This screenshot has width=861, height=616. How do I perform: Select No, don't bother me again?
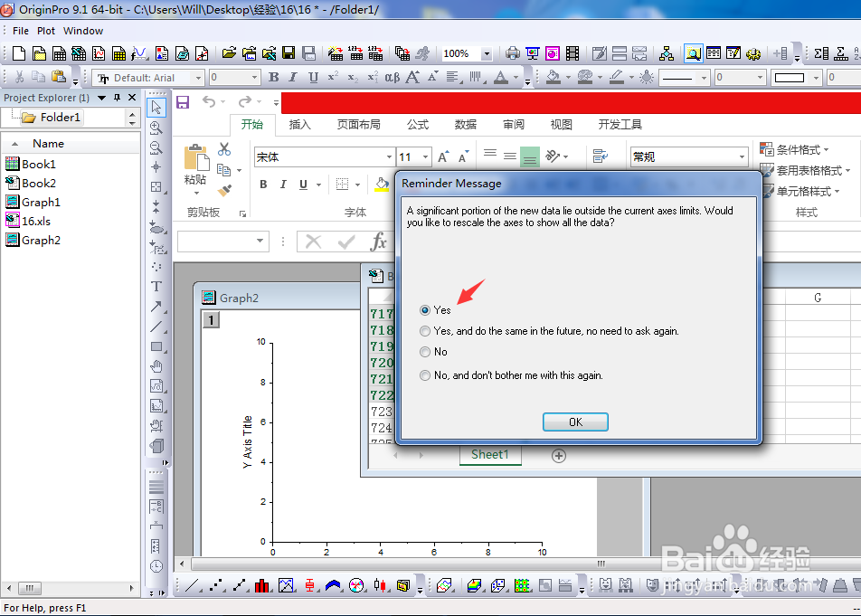[424, 375]
